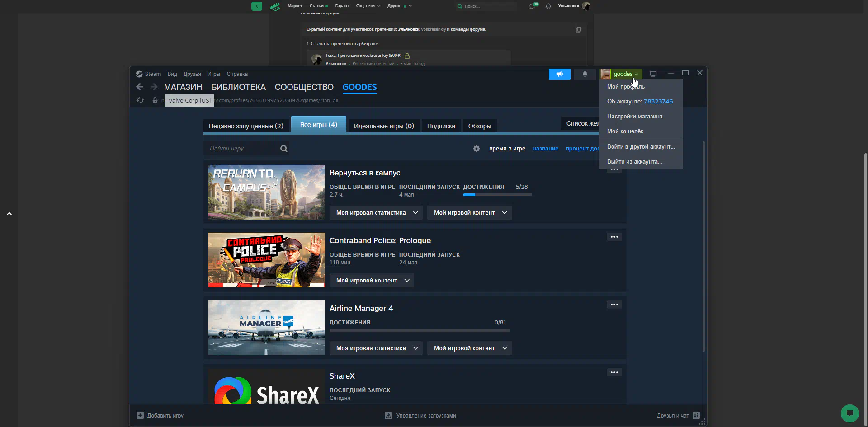Image resolution: width=868 pixels, height=427 pixels.
Task: Open the games list settings gear
Action: click(x=476, y=149)
